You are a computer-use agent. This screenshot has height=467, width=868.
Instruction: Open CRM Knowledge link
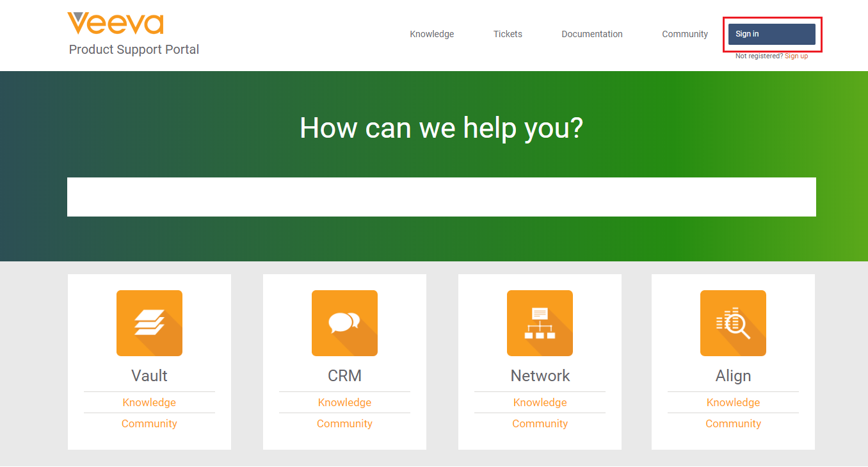(344, 402)
